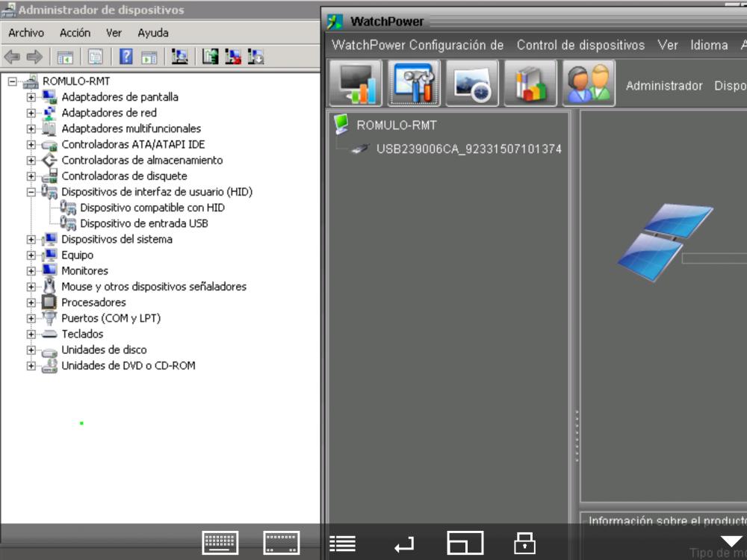The width and height of the screenshot is (747, 560).
Task: Select Unidades de DVD o CD-ROM item
Action: (128, 366)
